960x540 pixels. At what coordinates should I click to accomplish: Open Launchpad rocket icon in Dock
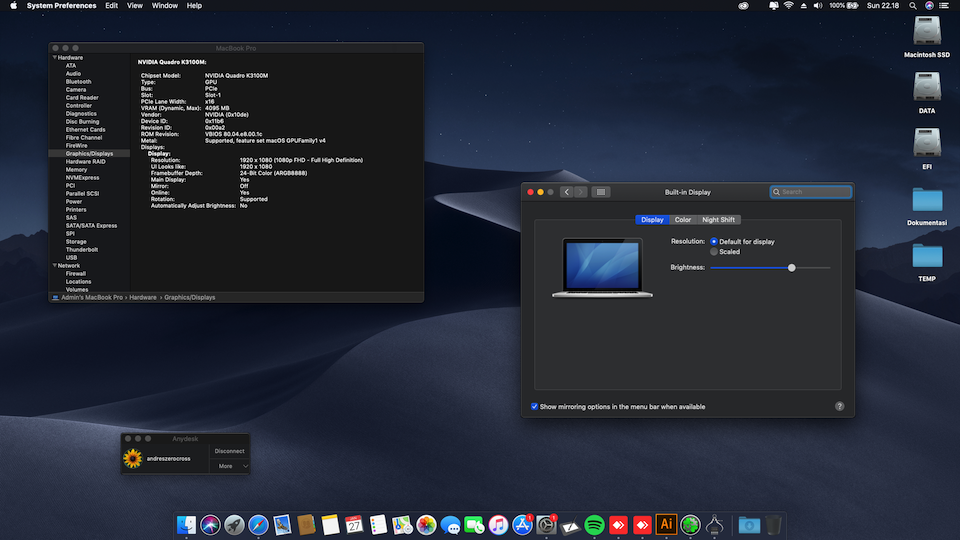coord(234,525)
